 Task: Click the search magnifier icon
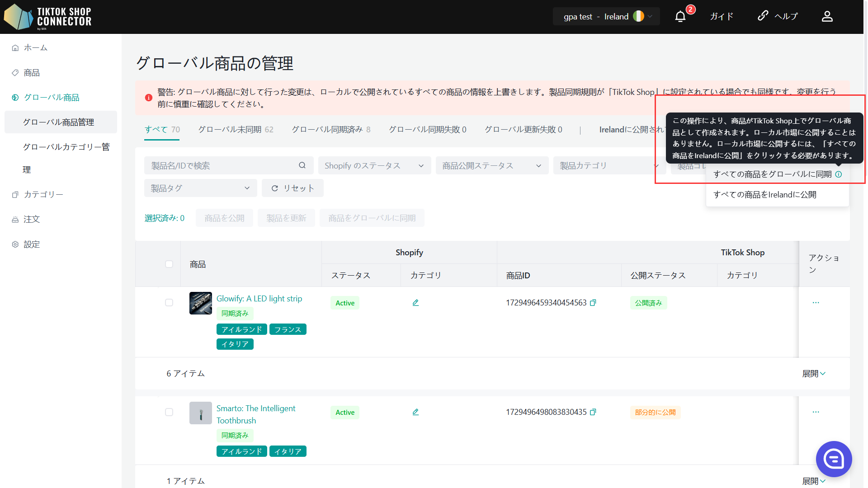click(302, 165)
